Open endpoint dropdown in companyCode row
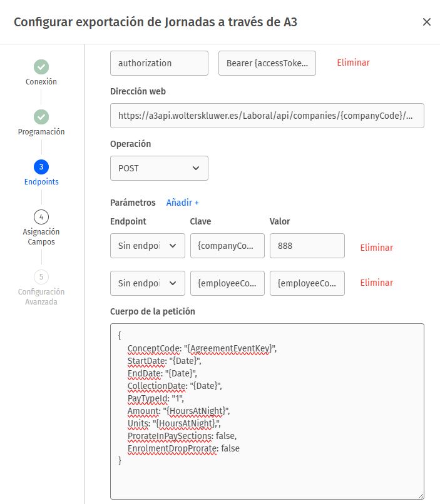This screenshot has width=440, height=504. tap(148, 246)
